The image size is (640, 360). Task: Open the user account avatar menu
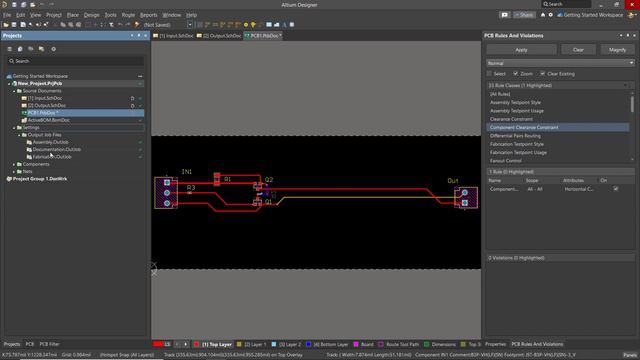pos(632,15)
